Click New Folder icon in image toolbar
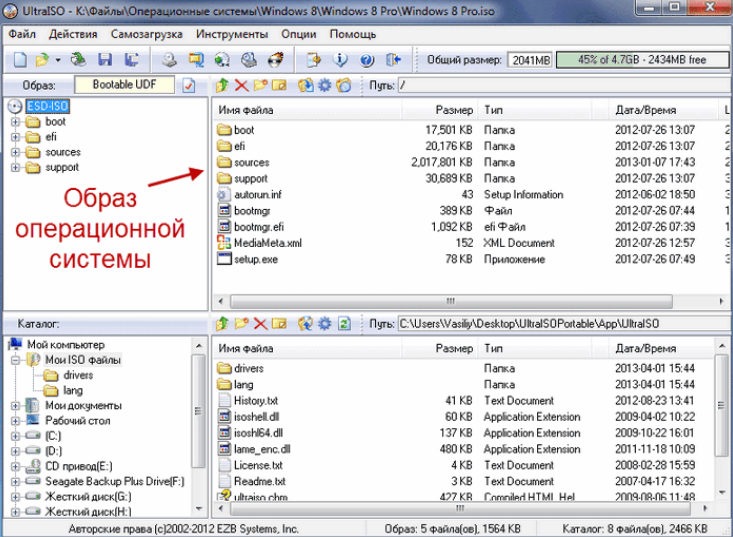This screenshot has height=537, width=733. pyautogui.click(x=260, y=86)
